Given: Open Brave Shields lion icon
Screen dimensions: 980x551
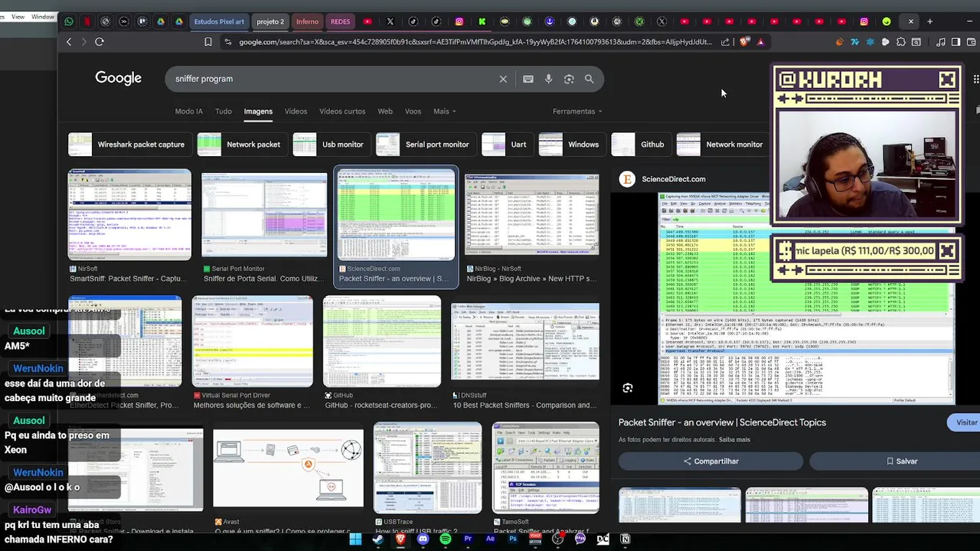Looking at the screenshot, I should pyautogui.click(x=744, y=42).
